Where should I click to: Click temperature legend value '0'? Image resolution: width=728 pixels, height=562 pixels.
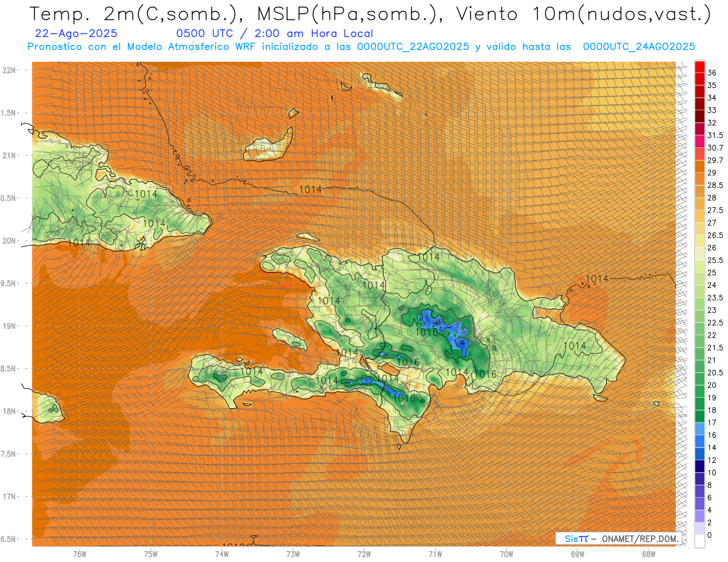710,535
